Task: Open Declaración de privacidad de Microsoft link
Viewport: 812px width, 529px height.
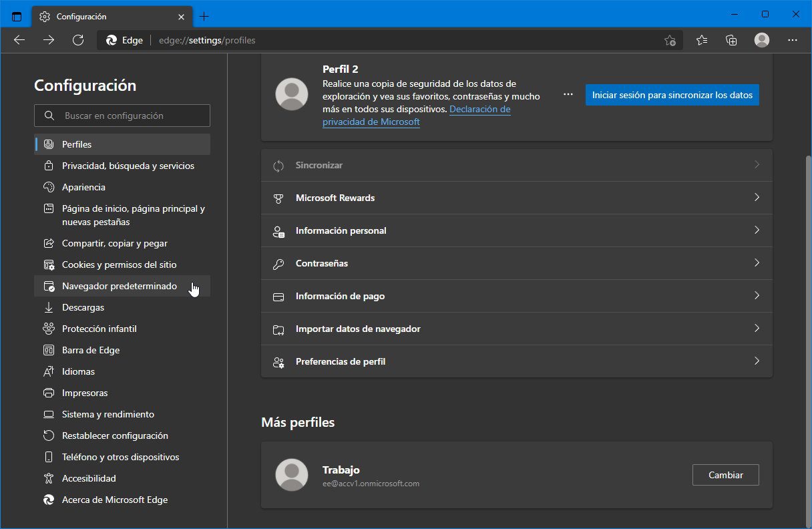Action: tap(417, 116)
